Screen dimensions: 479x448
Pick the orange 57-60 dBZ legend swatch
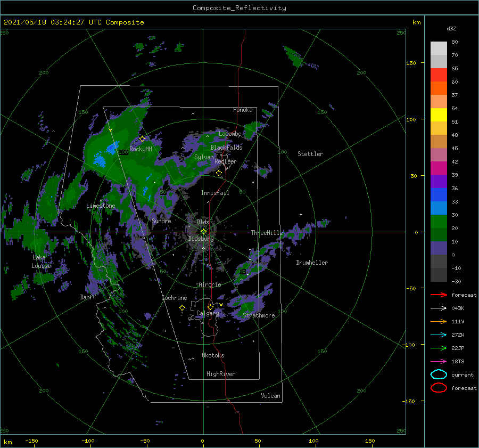point(439,88)
